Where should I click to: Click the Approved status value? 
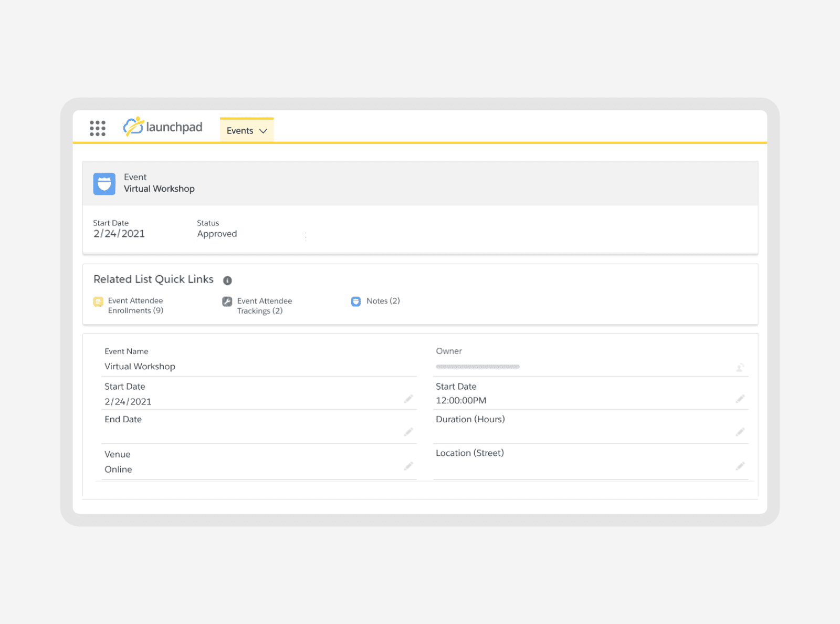click(217, 234)
